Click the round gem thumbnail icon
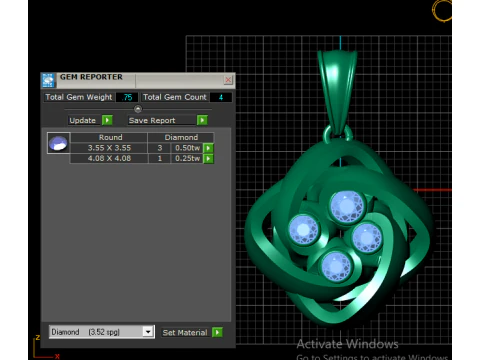Screen dimensions: 480x360 [x=58, y=143]
